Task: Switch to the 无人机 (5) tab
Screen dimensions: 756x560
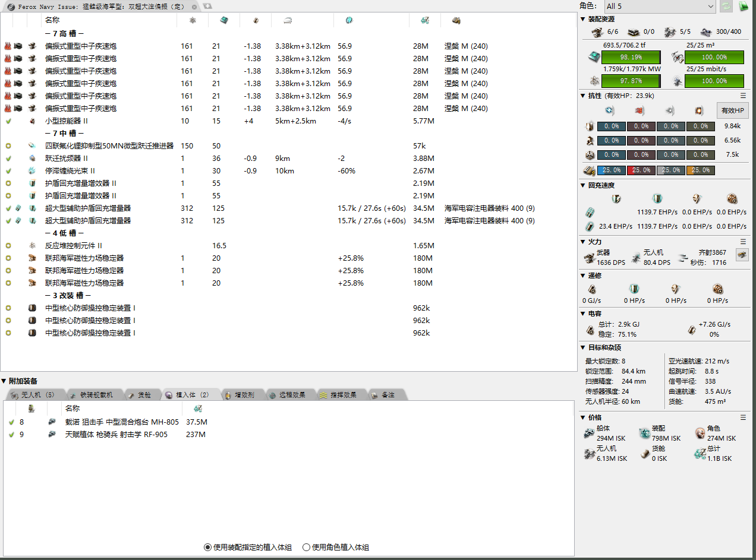Action: (33, 395)
